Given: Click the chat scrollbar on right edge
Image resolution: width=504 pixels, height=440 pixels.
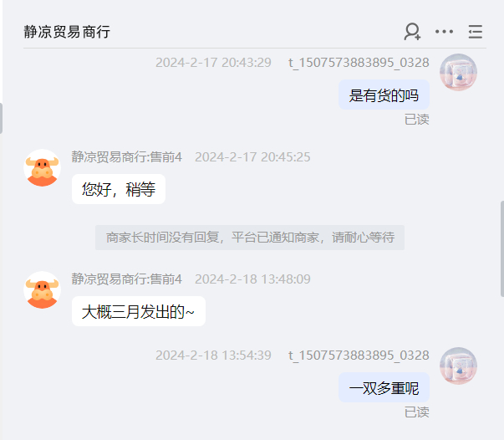Looking at the screenshot, I should (x=502, y=248).
